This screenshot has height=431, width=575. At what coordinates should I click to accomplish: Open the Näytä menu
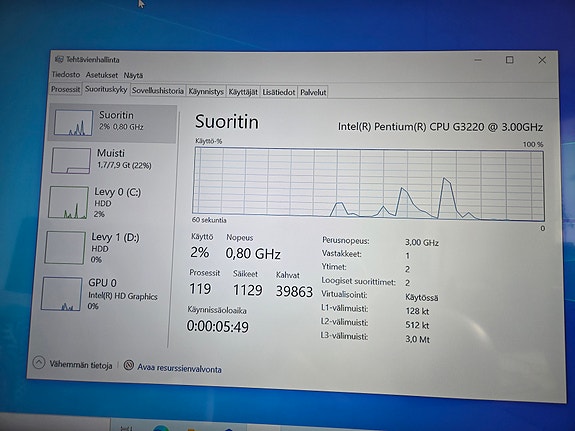point(133,76)
